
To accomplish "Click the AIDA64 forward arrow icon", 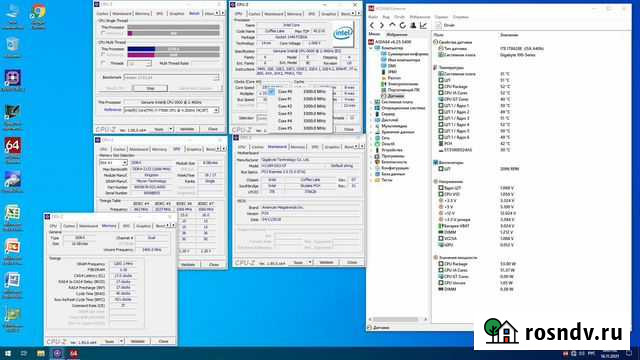I will click(x=382, y=25).
